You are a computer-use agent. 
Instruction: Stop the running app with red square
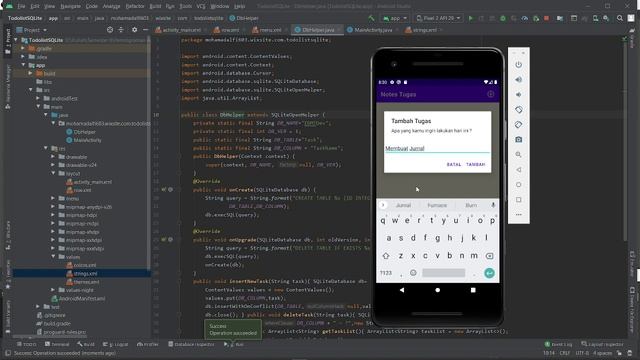coord(546,18)
